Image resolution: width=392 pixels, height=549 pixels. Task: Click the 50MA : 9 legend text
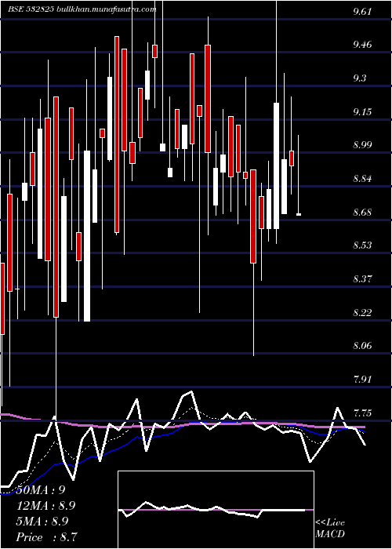[x=40, y=490]
